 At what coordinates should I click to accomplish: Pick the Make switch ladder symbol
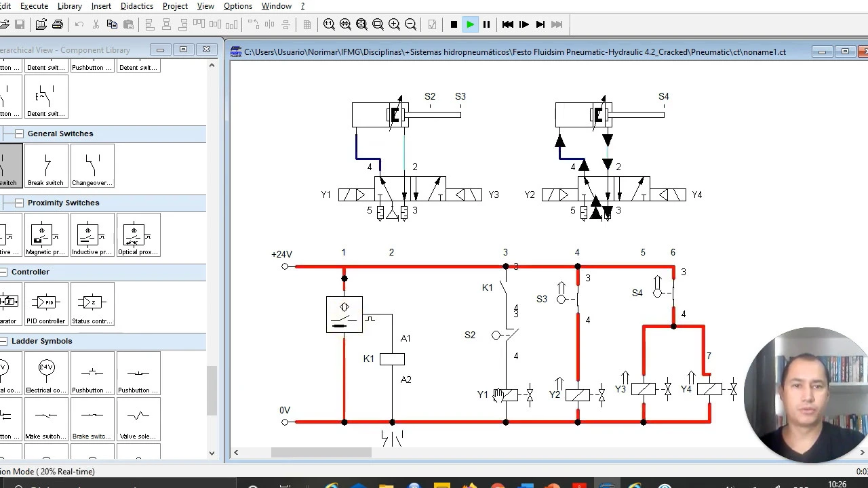point(46,420)
